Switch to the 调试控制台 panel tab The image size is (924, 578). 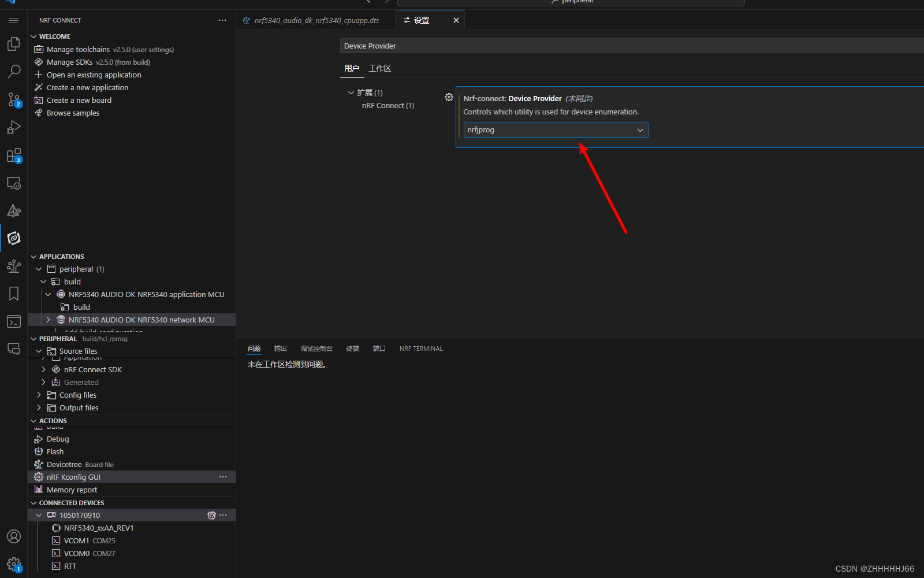[316, 349]
